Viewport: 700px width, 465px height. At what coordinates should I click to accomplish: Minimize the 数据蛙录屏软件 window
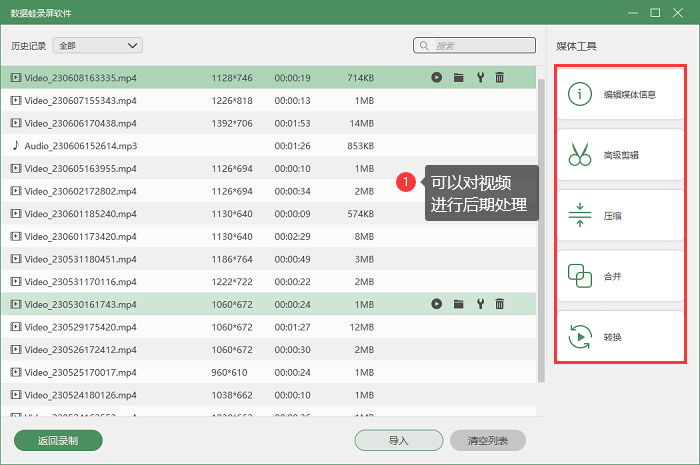(x=633, y=13)
